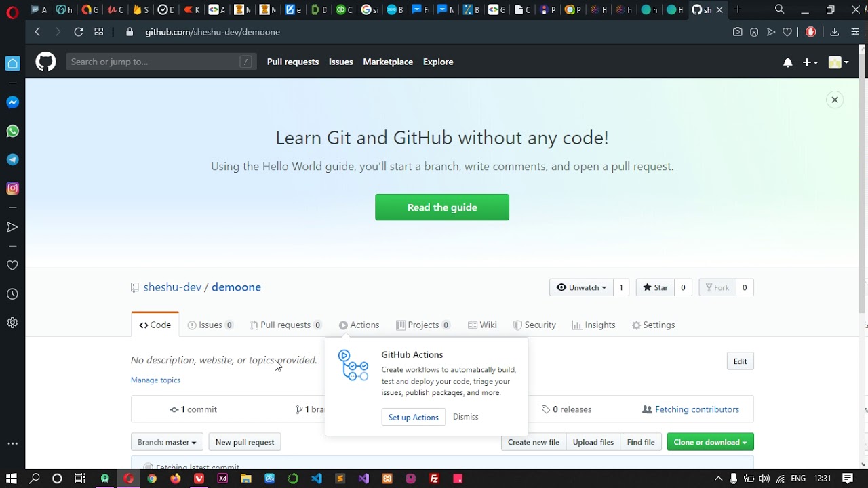Reload the page with refresh icon

coord(79,32)
